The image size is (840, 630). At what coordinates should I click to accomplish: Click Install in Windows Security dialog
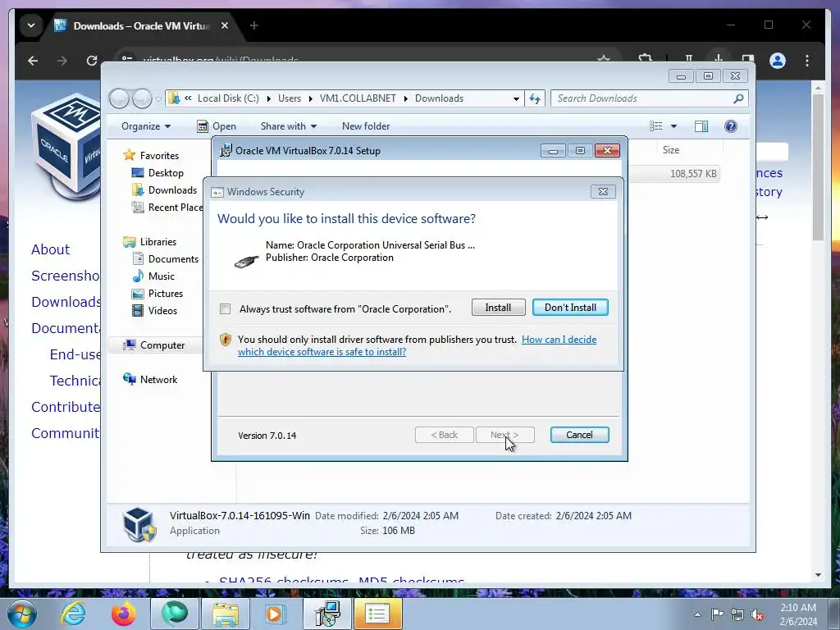coord(498,308)
